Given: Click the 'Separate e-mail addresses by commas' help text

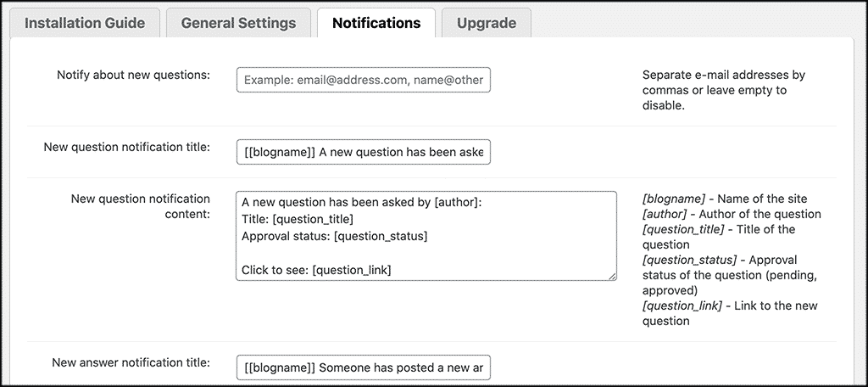Looking at the screenshot, I should pyautogui.click(x=723, y=90).
